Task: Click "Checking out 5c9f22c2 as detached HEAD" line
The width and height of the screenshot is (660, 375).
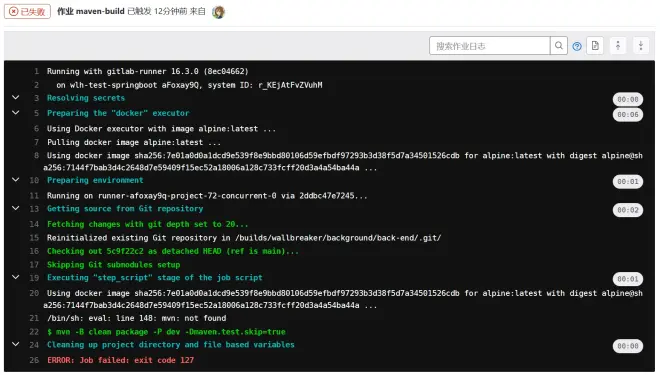Action: click(x=173, y=251)
